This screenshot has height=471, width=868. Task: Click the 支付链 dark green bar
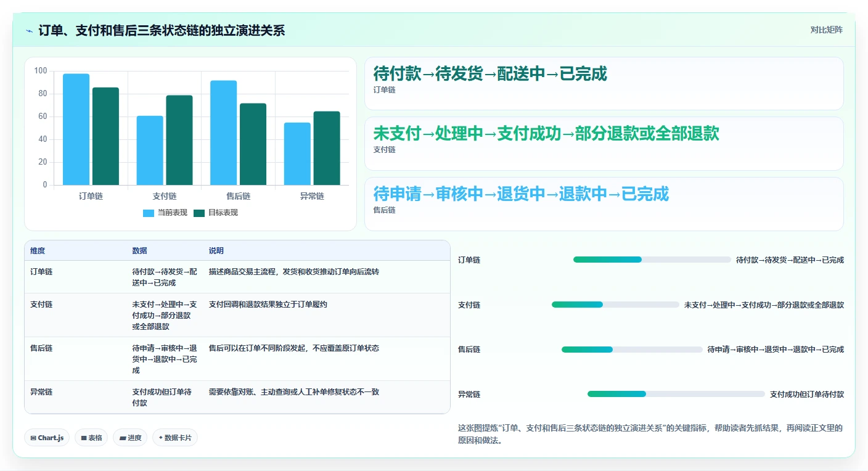click(x=179, y=140)
